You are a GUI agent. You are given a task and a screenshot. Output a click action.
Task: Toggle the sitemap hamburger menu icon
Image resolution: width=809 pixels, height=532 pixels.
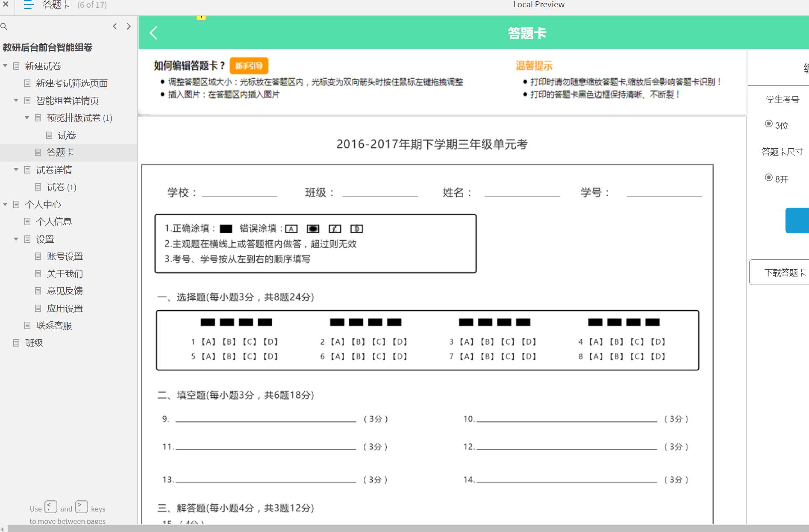click(x=29, y=5)
